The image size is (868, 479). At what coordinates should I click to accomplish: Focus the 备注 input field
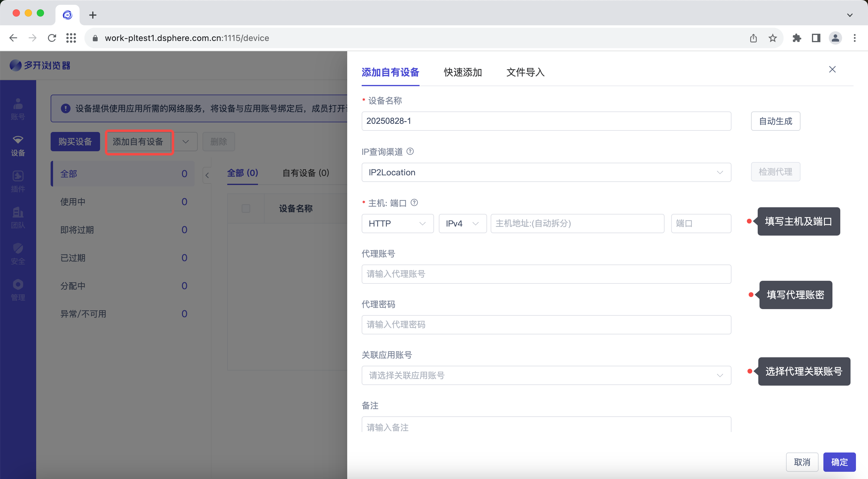(546, 425)
